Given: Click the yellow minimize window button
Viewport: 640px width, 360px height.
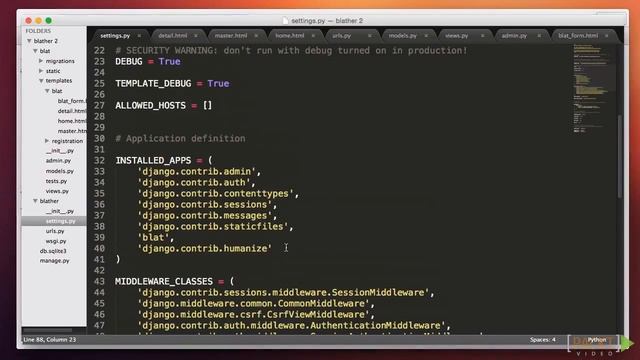Looking at the screenshot, I should pyautogui.click(x=38, y=20).
